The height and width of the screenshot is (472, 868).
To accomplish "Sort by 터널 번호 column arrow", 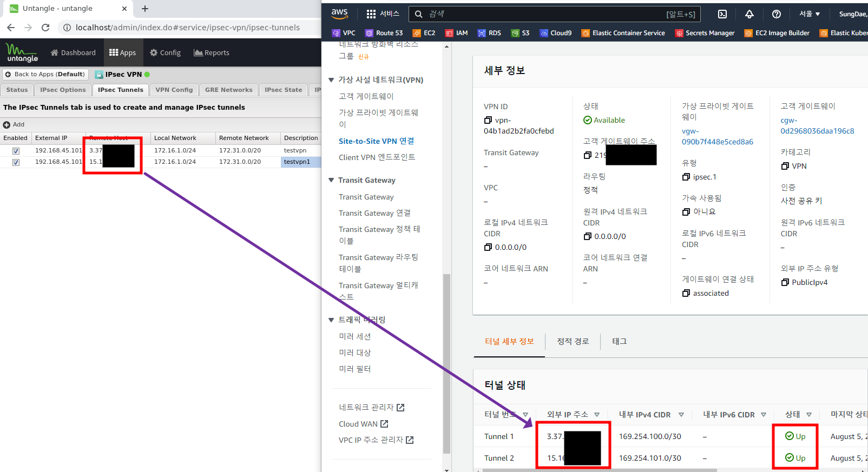I will tap(525, 415).
